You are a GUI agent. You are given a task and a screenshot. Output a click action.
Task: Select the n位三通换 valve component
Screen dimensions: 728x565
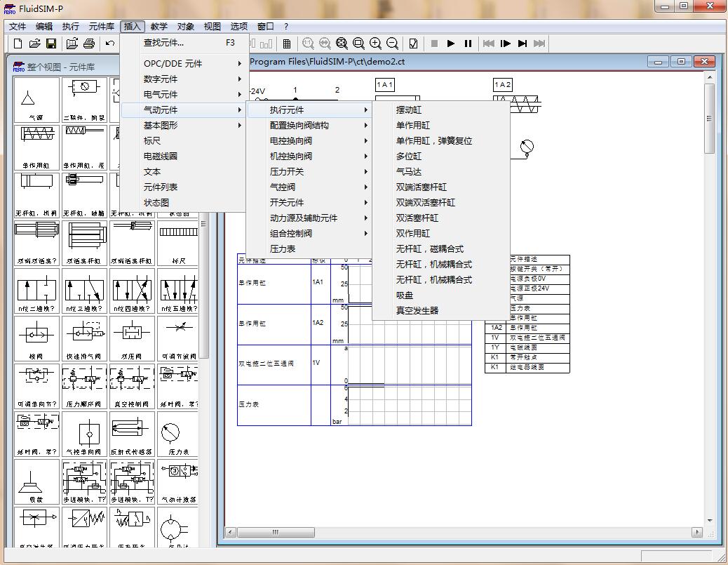(84, 291)
